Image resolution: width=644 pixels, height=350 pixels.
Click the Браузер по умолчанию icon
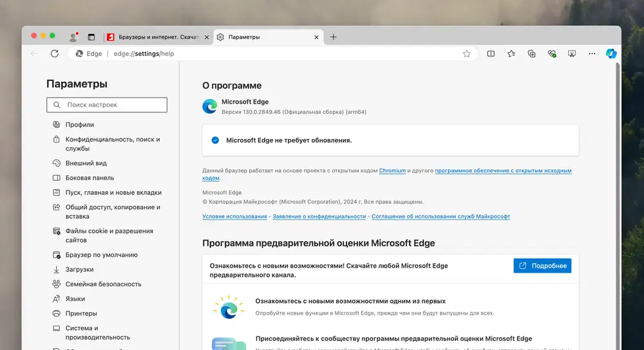point(56,255)
